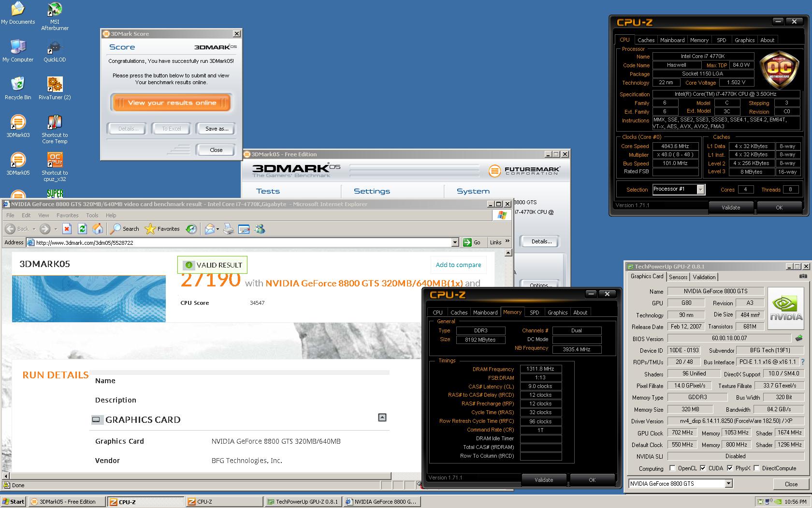Open the Recycle Bin icon
This screenshot has width=812, height=508.
(18, 89)
